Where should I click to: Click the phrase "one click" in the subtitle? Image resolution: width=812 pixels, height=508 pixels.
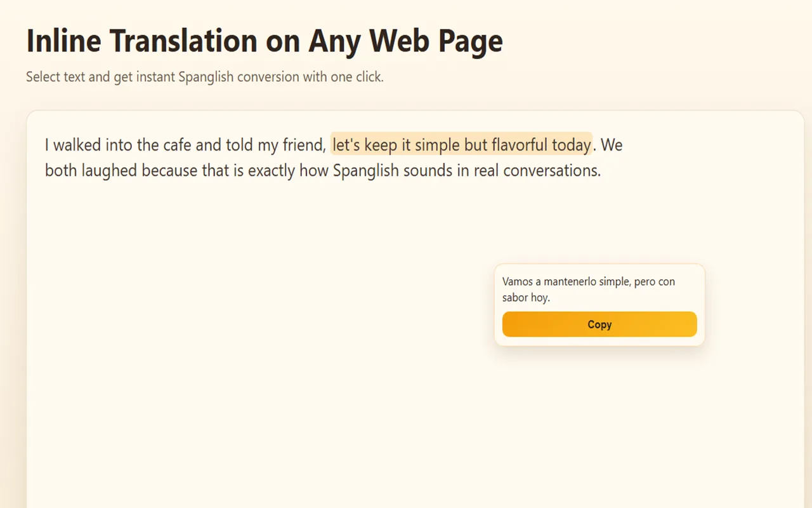[x=356, y=76]
